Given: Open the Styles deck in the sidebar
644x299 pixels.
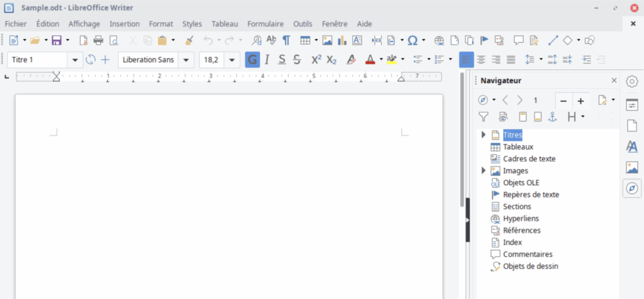Looking at the screenshot, I should 631,146.
